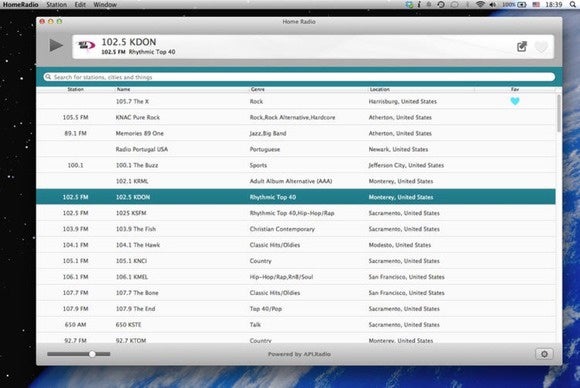Viewport: 580px width, 388px height.
Task: Open settings gear button at bottom right
Action: coord(544,354)
